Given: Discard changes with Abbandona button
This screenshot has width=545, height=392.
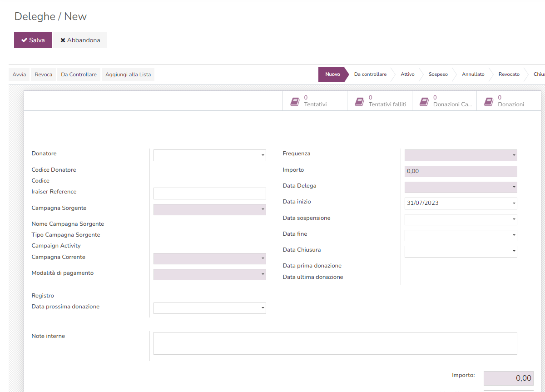Looking at the screenshot, I should [x=80, y=40].
